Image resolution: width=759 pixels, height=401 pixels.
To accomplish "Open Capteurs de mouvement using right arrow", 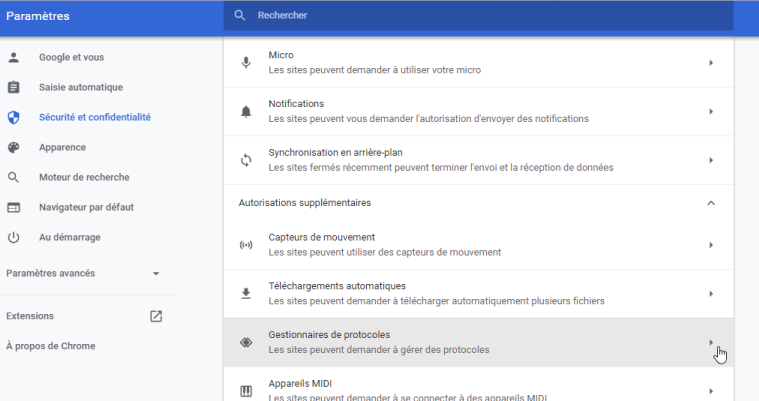I will click(x=711, y=245).
